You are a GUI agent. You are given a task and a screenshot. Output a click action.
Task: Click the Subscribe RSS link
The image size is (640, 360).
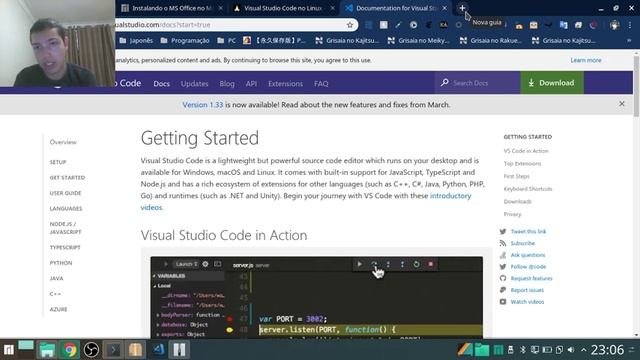[522, 243]
